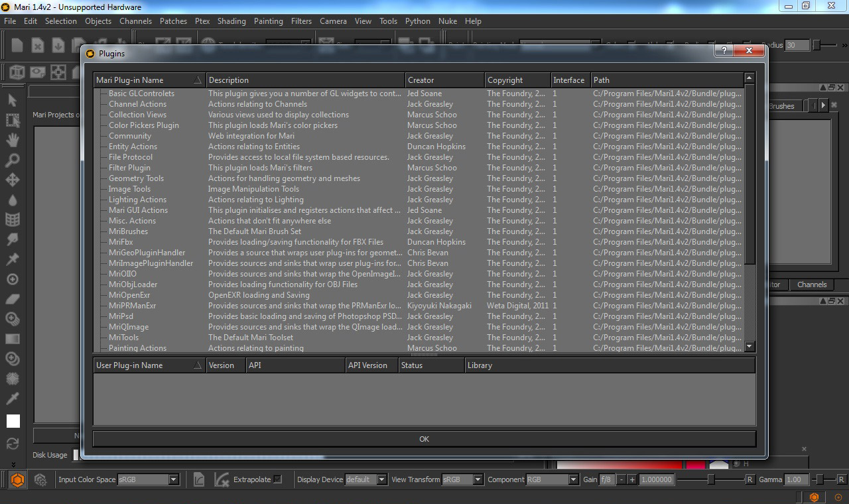The image size is (849, 504).
Task: Open the File menu
Action: point(10,21)
